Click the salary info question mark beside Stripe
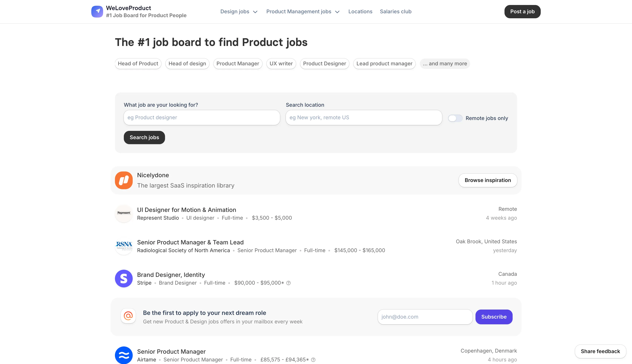This screenshot has width=632, height=364. click(x=288, y=283)
